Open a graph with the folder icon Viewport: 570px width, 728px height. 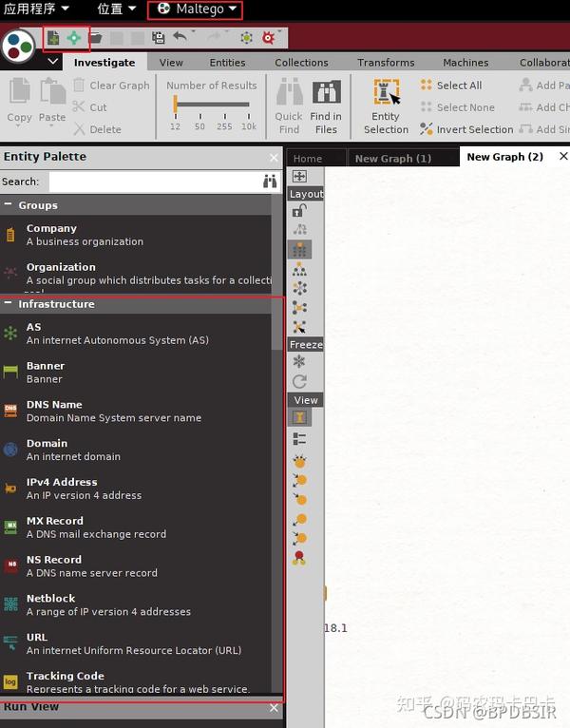coord(96,38)
